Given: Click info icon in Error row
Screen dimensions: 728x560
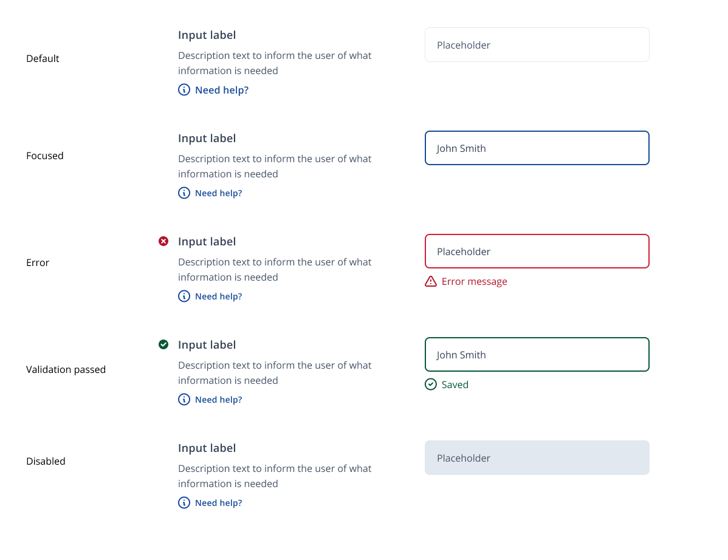Looking at the screenshot, I should point(184,296).
